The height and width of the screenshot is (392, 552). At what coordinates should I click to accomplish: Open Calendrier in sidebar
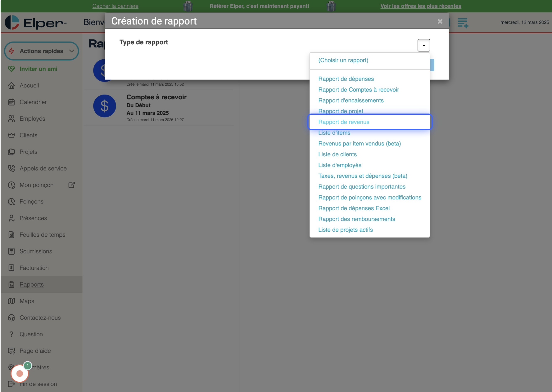click(33, 102)
